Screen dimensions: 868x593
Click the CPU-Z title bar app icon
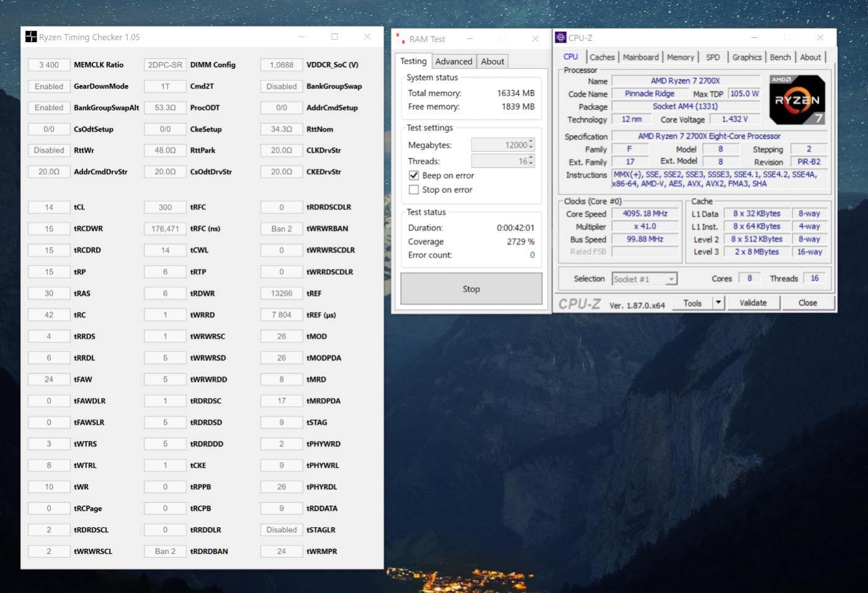click(x=561, y=37)
